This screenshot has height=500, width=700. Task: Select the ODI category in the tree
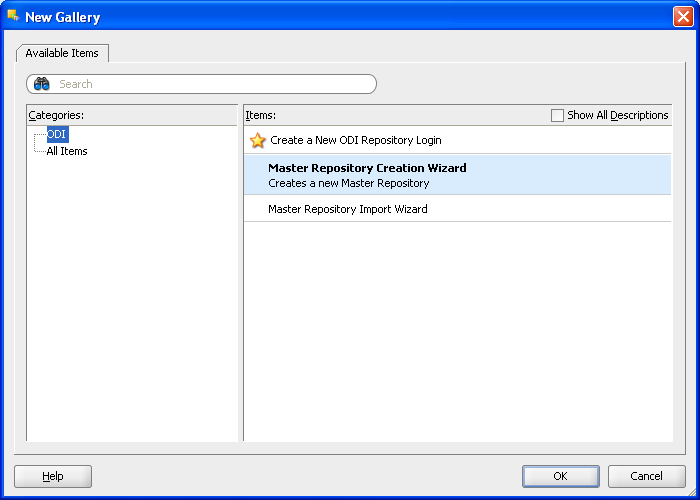click(57, 134)
